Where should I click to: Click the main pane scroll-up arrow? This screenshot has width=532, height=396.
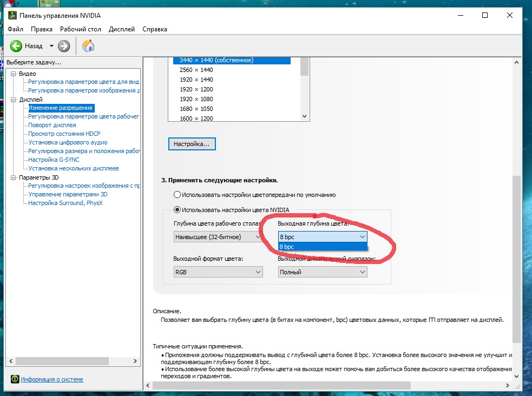[516, 62]
